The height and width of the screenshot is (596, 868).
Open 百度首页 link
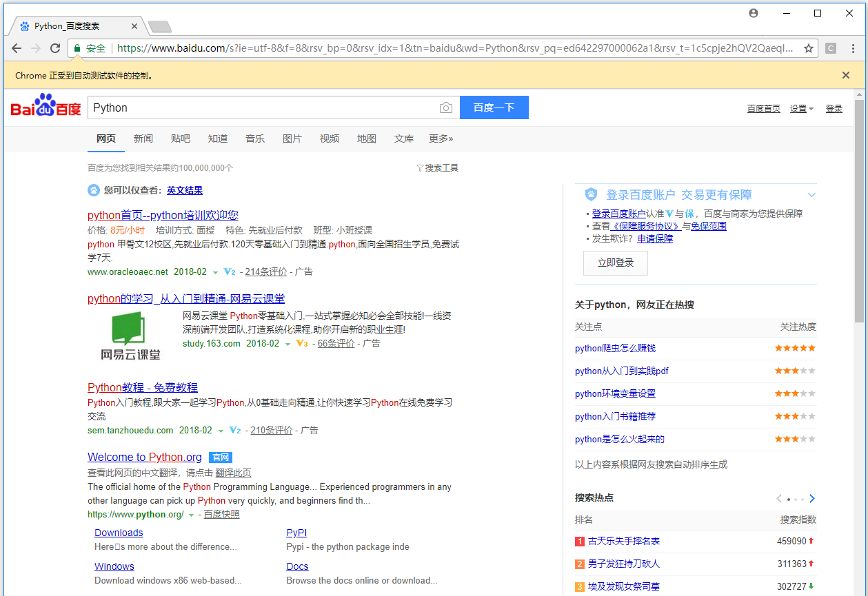pos(764,108)
